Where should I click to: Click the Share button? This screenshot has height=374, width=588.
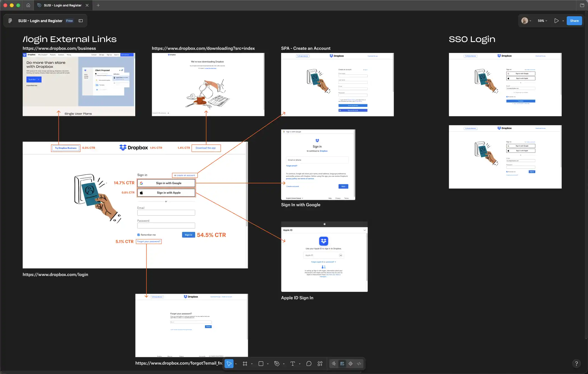click(x=574, y=21)
